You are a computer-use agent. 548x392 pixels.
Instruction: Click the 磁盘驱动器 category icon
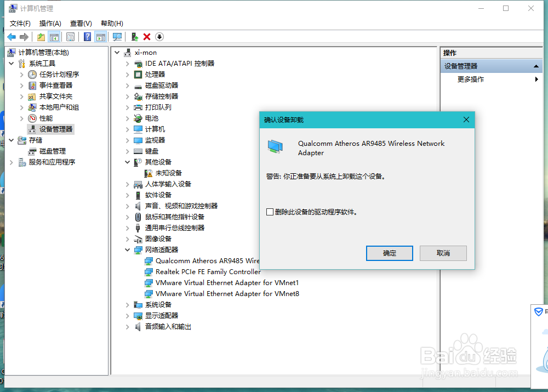[138, 86]
